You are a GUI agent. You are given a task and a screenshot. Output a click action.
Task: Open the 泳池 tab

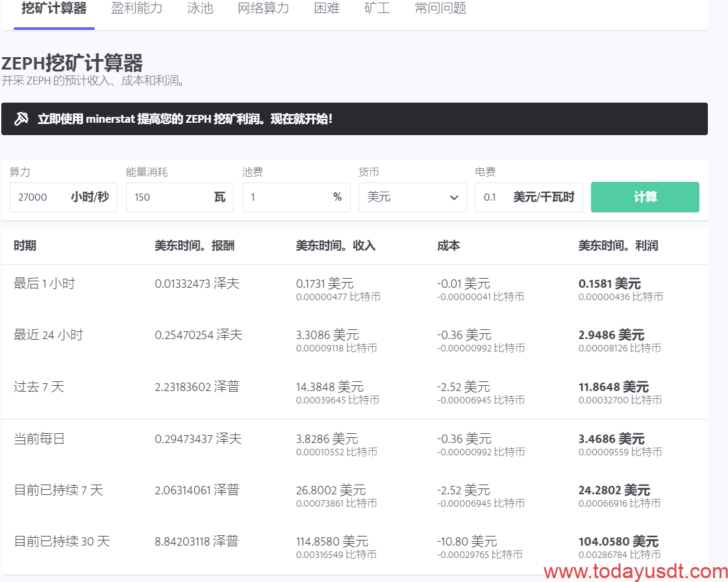click(x=200, y=9)
